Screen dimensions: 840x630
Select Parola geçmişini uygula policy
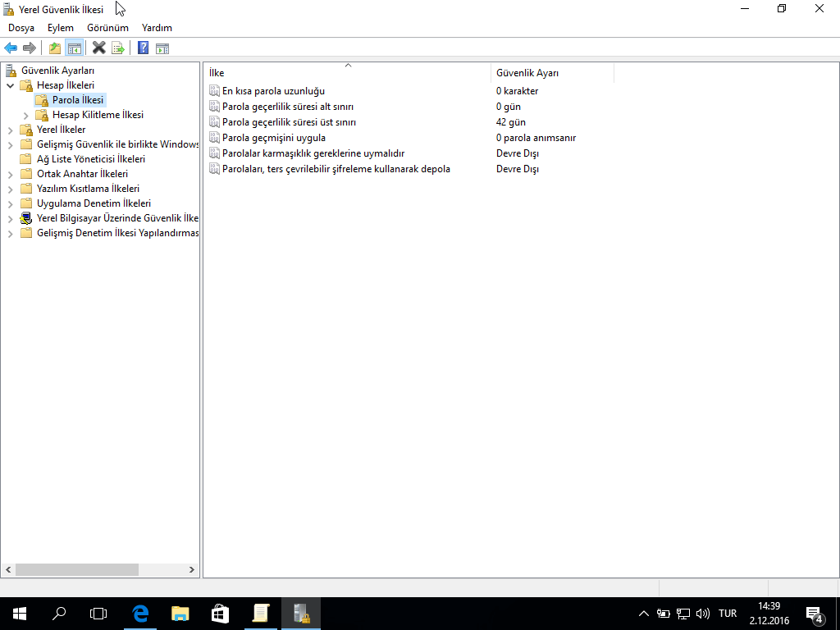(273, 138)
